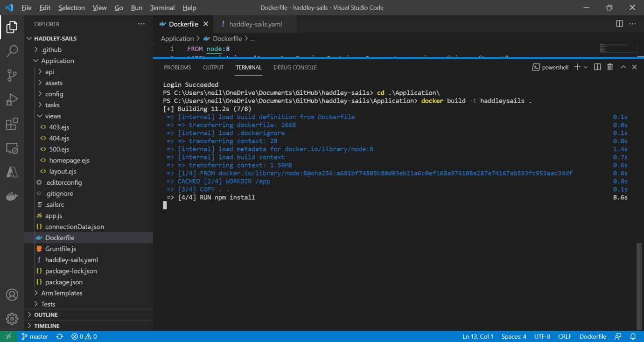Open the Docker view in activity bar
Image resolution: width=644 pixels, height=342 pixels.
[x=12, y=197]
